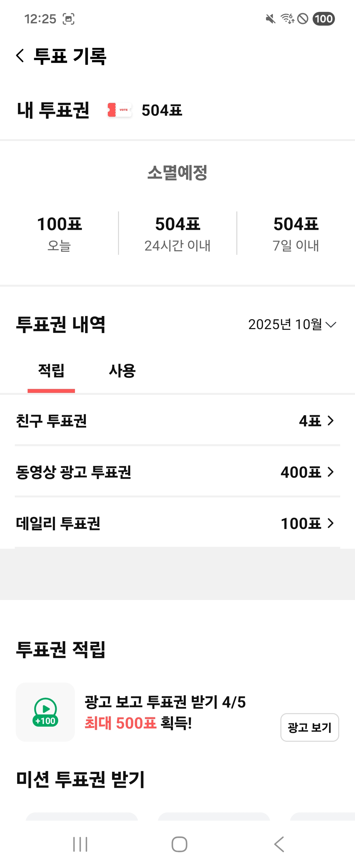This screenshot has height=868, width=355.
Task: Expand the 동영상 광고 투표권 400표 row
Action: (x=177, y=472)
